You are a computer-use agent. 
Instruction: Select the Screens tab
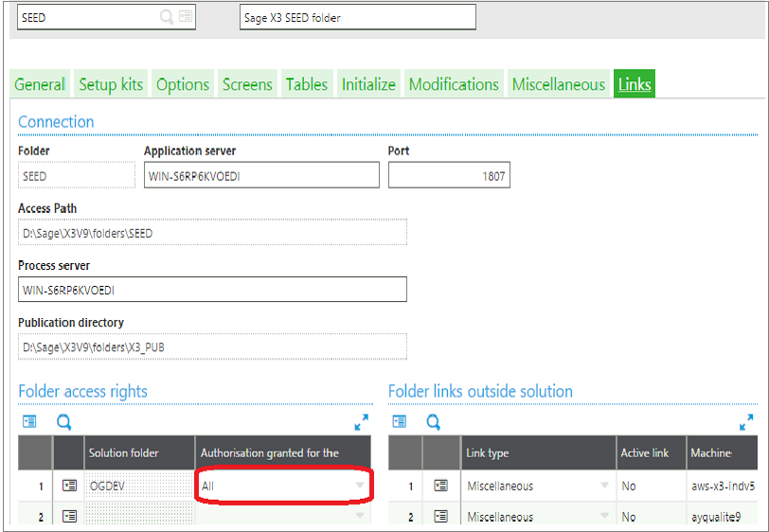pos(247,84)
